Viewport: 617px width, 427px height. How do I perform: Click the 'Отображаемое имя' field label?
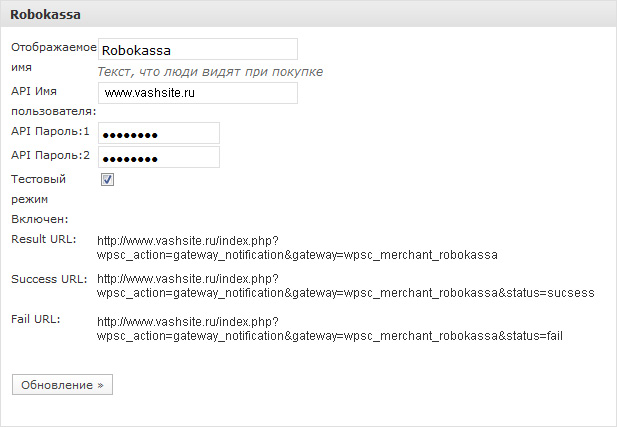click(x=53, y=57)
